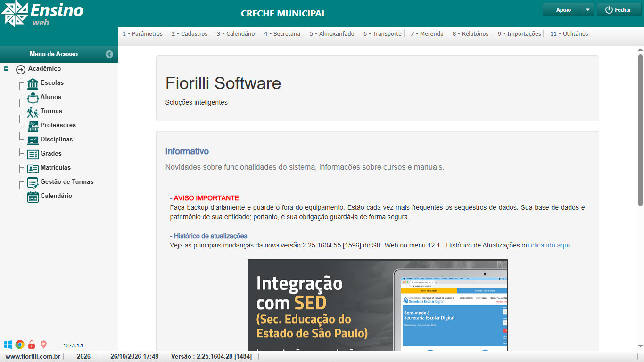Click the Integração com SED banner image

(378, 304)
